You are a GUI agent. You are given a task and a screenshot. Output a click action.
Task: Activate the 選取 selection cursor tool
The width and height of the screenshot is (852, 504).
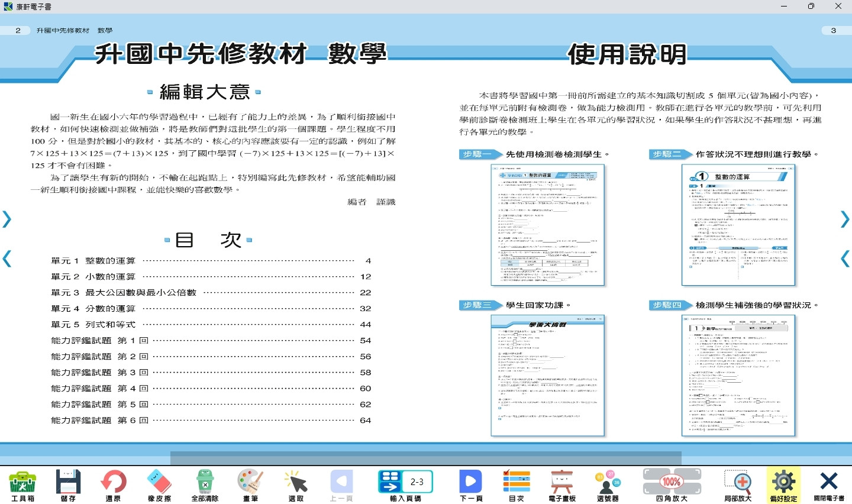[x=296, y=486]
